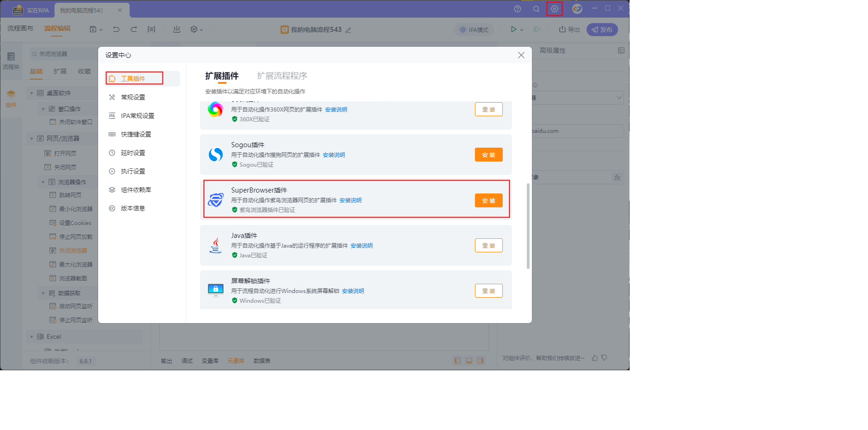The width and height of the screenshot is (868, 430).
Task: Switch to 扩展流程程序 tab
Action: 282,76
